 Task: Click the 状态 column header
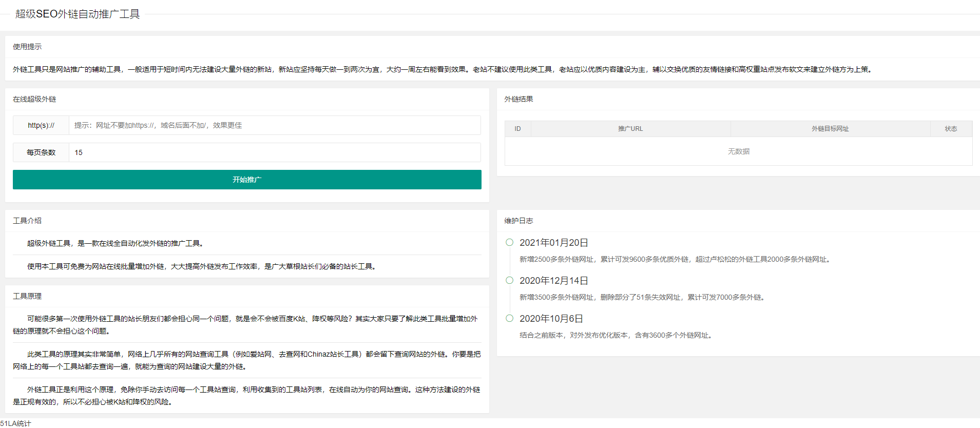(951, 129)
